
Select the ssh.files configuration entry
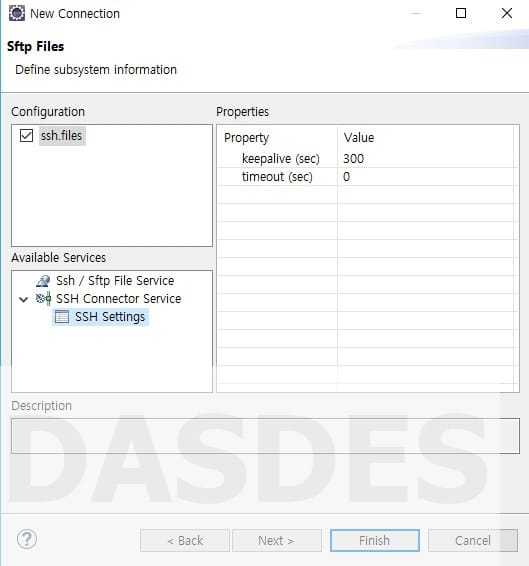pos(61,136)
